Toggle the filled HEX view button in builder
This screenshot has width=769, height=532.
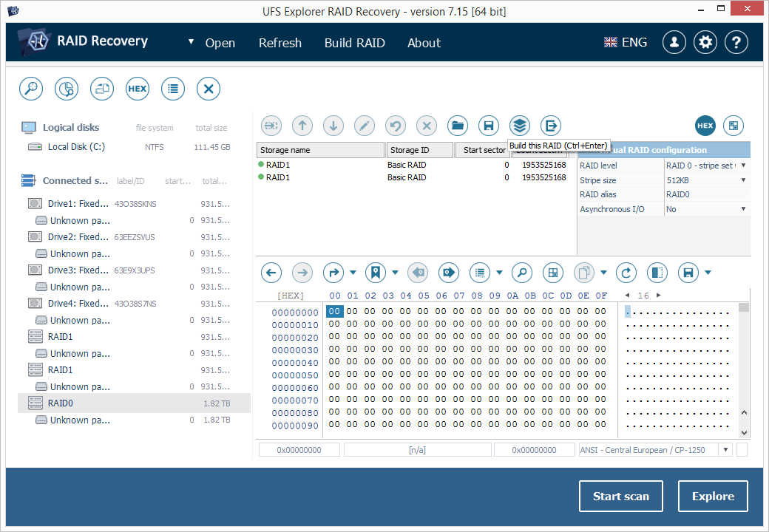tap(705, 126)
